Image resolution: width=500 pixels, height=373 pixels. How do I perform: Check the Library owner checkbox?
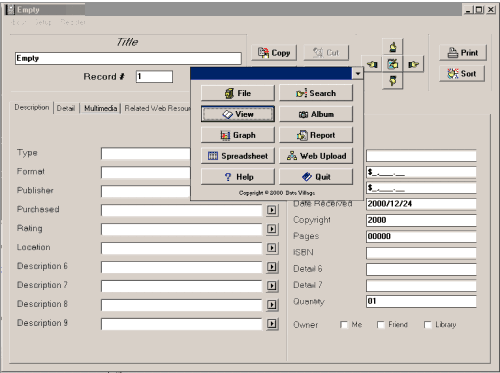427,325
